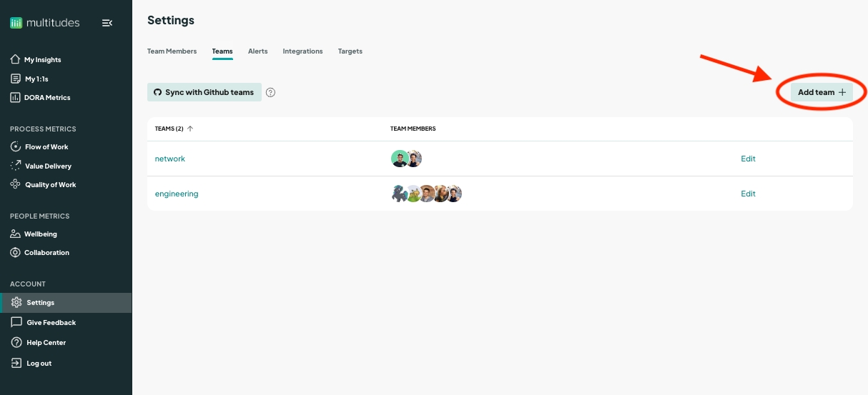Open Quality of Work metrics

(50, 184)
